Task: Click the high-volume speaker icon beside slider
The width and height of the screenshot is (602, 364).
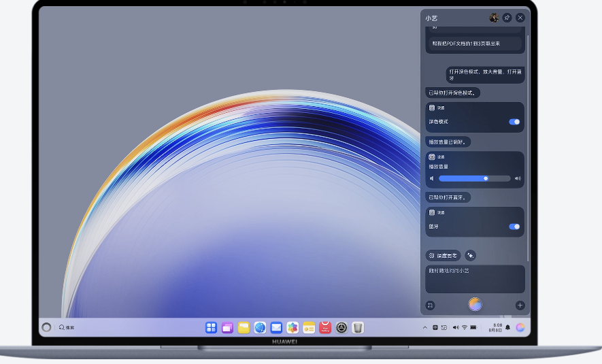Action: [x=518, y=178]
